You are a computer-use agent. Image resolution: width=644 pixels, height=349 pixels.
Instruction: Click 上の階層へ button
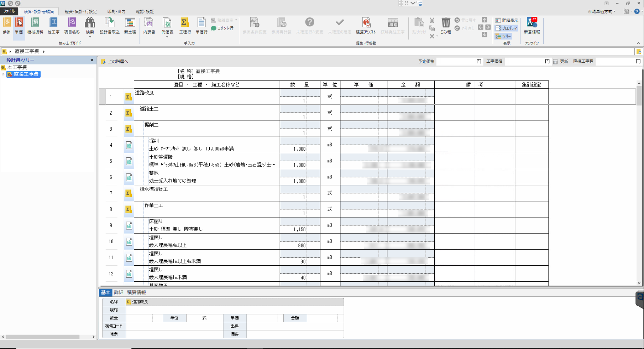tap(115, 62)
